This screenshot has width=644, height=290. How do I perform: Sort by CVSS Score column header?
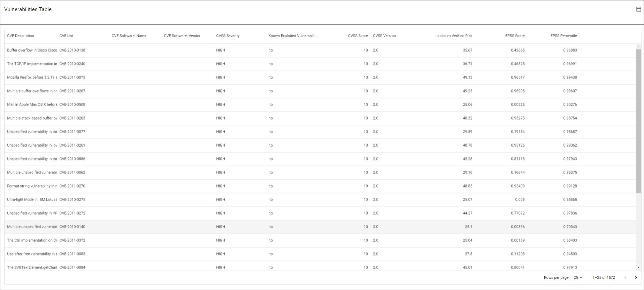point(358,36)
